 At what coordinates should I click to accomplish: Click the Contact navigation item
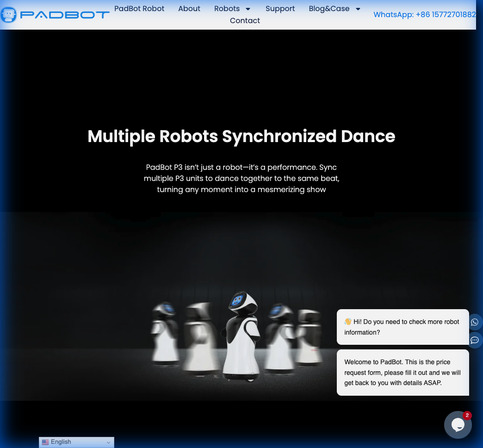tap(245, 20)
